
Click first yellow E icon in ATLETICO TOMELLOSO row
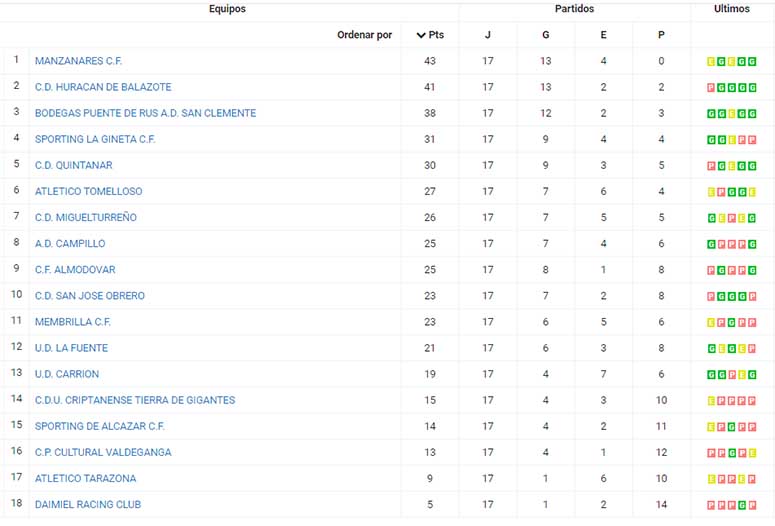pos(711,192)
